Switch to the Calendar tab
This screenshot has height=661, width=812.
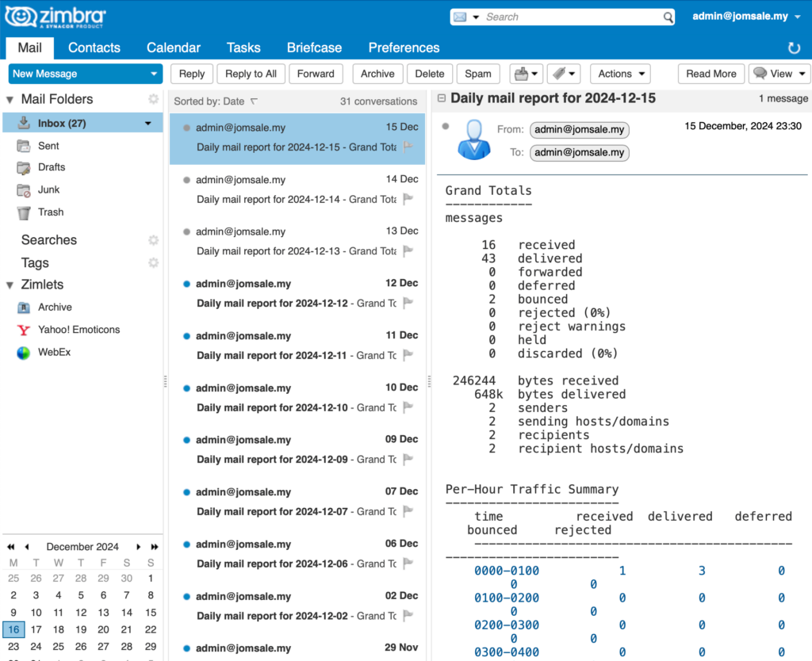coord(174,48)
